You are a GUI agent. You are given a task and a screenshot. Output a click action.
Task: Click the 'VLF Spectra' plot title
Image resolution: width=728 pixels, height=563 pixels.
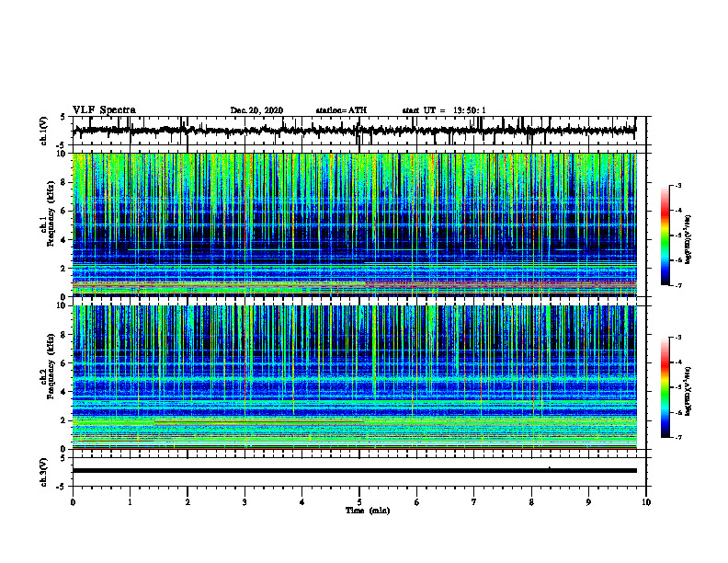coord(104,110)
